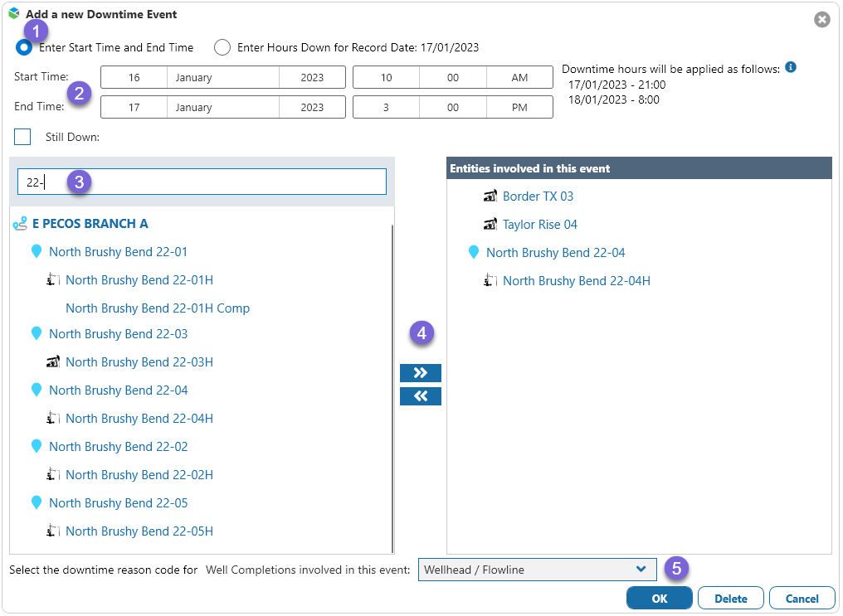Open the Start Time month field showing January
Screen dimensions: 843x616
[222, 78]
